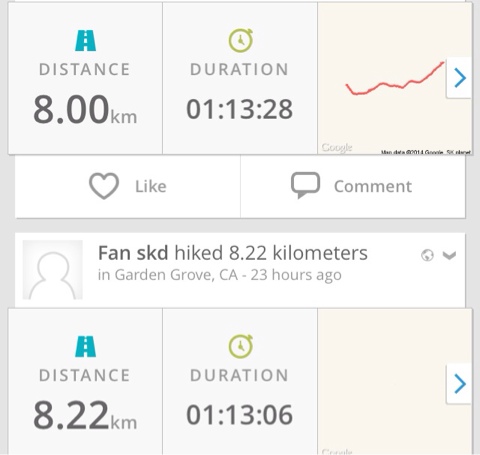Expand the dropdown chevron on Fan skd post

coord(449,255)
